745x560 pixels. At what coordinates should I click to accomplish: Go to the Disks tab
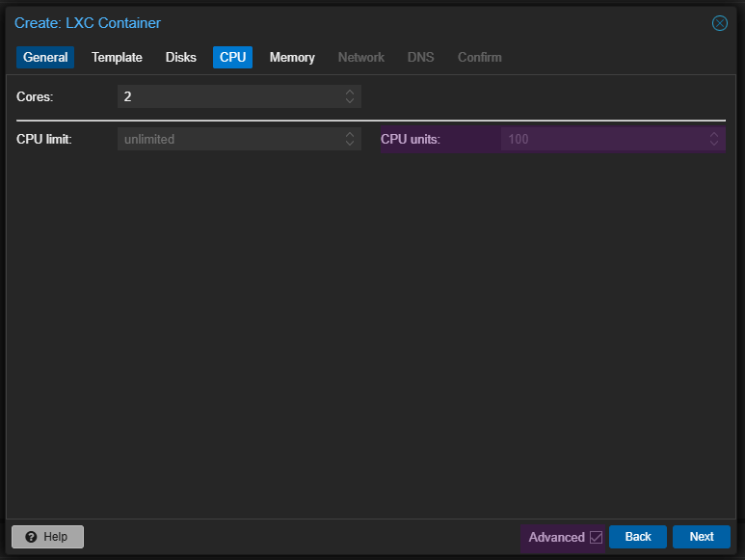click(x=180, y=57)
